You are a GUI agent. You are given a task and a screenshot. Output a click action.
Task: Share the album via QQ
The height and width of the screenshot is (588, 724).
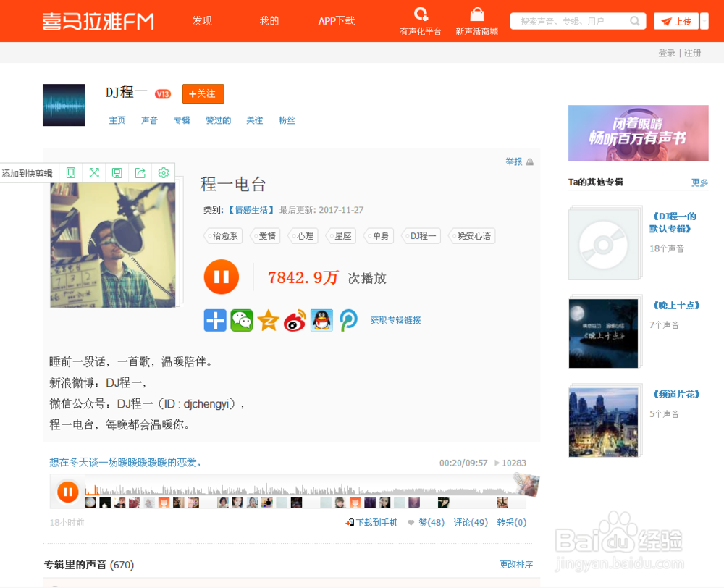pos(322,320)
